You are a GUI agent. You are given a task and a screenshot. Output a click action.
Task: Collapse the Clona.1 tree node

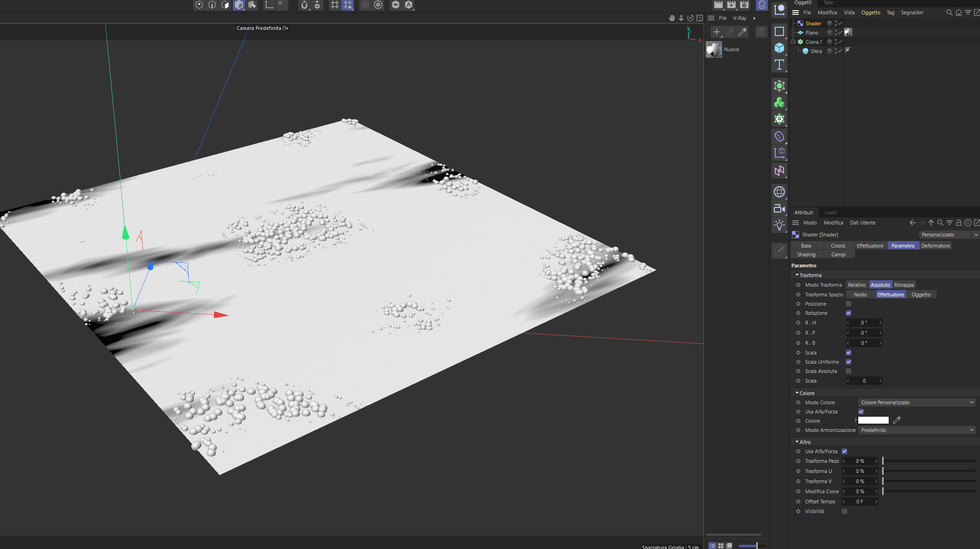point(793,41)
